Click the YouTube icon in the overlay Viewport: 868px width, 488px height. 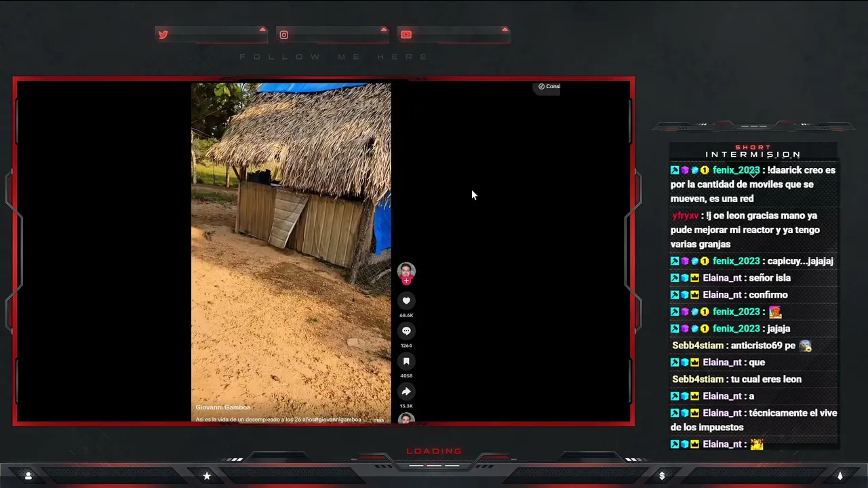coord(406,35)
